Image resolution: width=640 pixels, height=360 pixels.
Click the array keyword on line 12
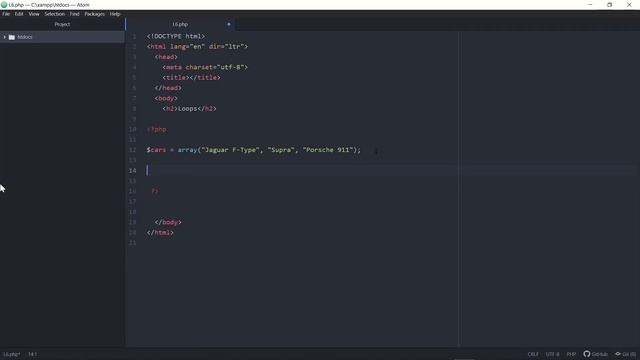pyautogui.click(x=187, y=150)
